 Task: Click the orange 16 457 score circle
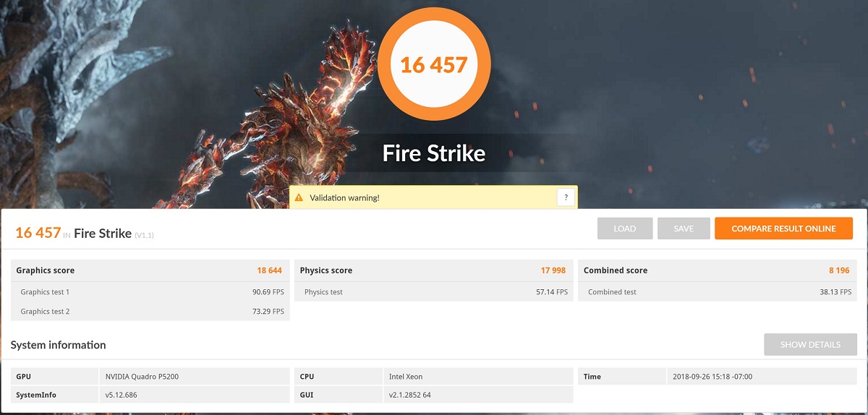click(x=434, y=65)
